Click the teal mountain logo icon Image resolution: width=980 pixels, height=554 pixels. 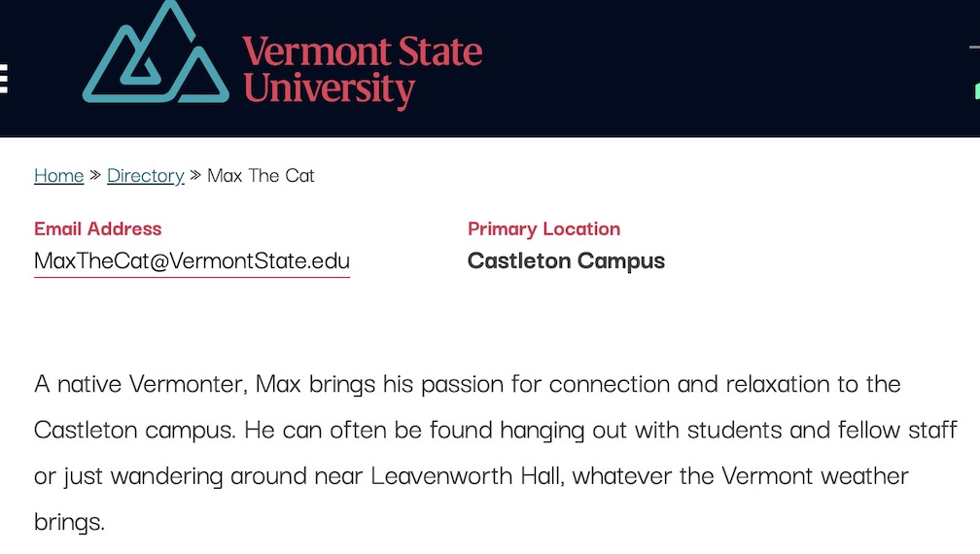point(156,52)
